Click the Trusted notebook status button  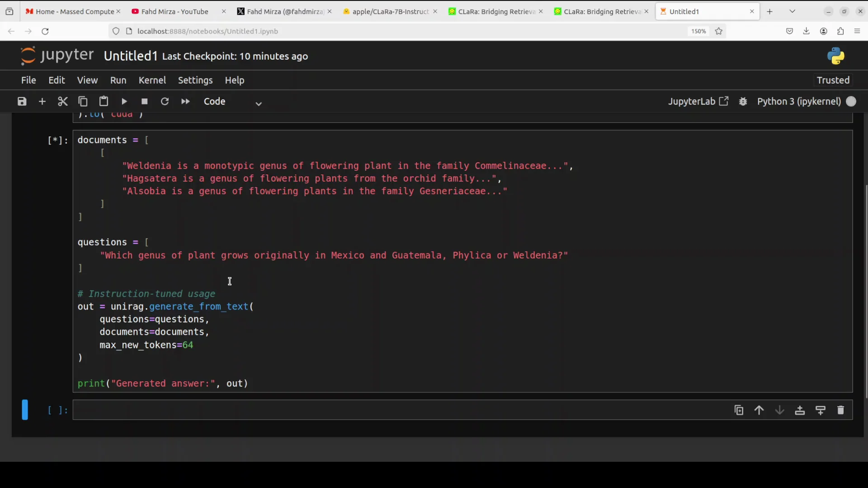pos(832,80)
